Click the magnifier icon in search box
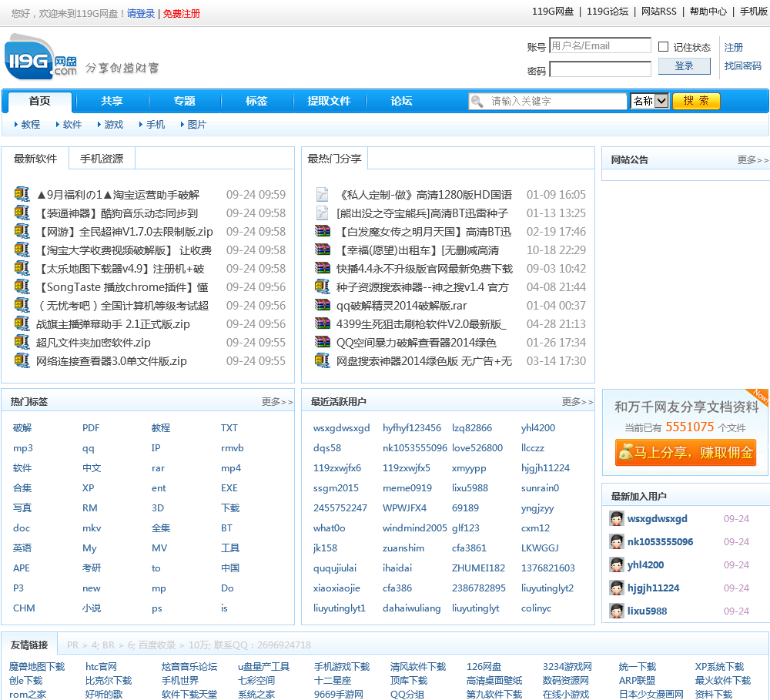This screenshot has height=700, width=770. 477,101
